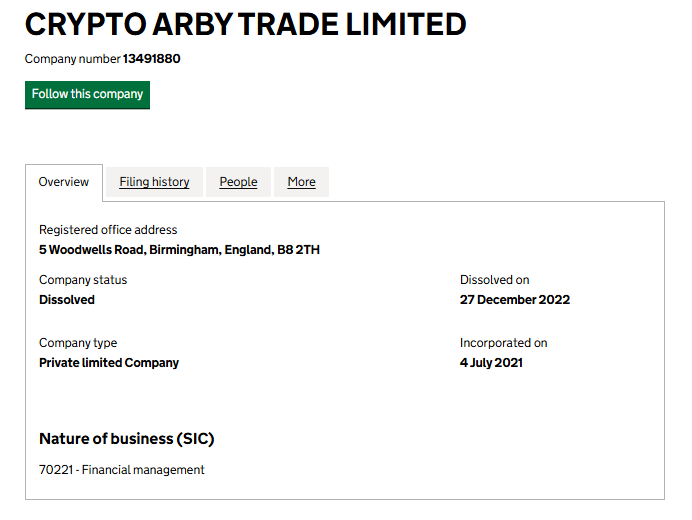Click the Dissolved status value

[67, 300]
